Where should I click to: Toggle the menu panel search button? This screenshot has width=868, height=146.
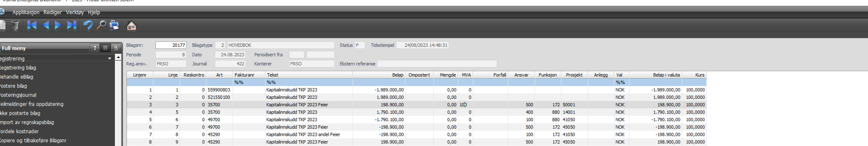pos(116,48)
